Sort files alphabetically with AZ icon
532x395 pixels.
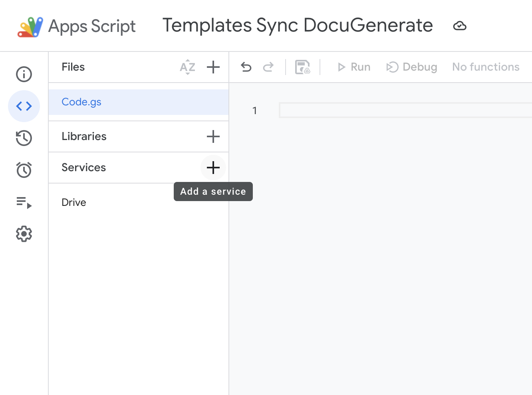pos(188,67)
